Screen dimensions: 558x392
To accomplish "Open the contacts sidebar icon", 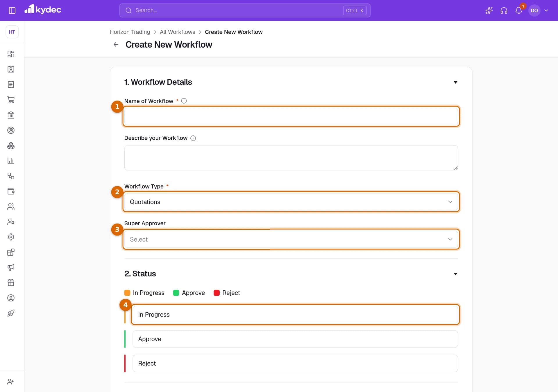I will 11,69.
